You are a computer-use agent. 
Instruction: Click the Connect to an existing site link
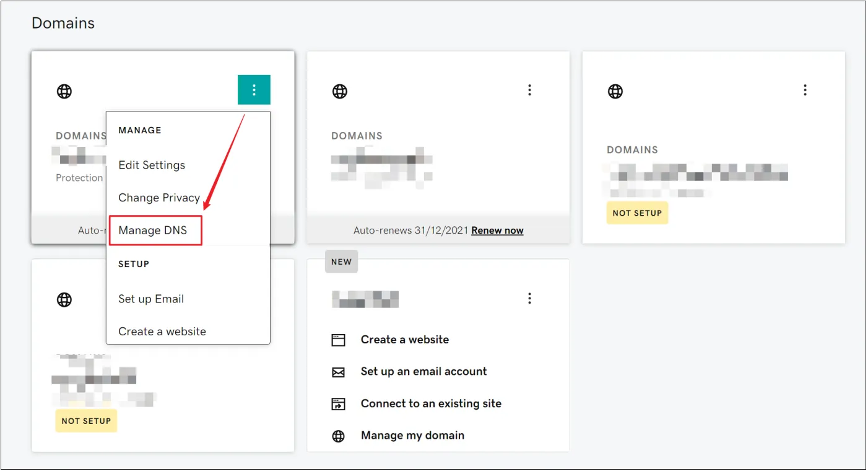tap(431, 403)
